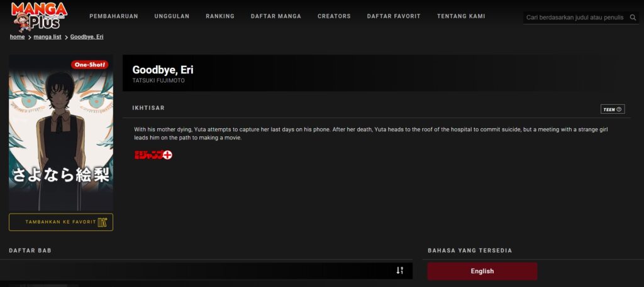Focus the title or author search field
The image size is (644, 287).
[x=575, y=18]
